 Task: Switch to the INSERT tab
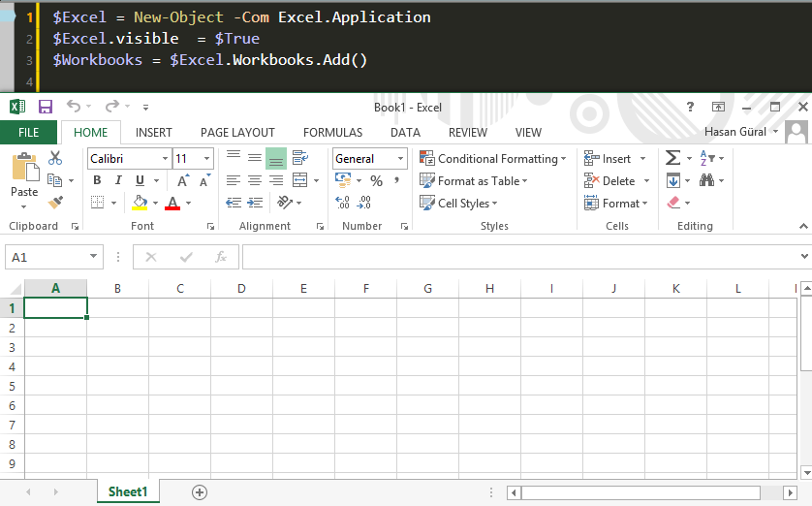click(x=153, y=133)
